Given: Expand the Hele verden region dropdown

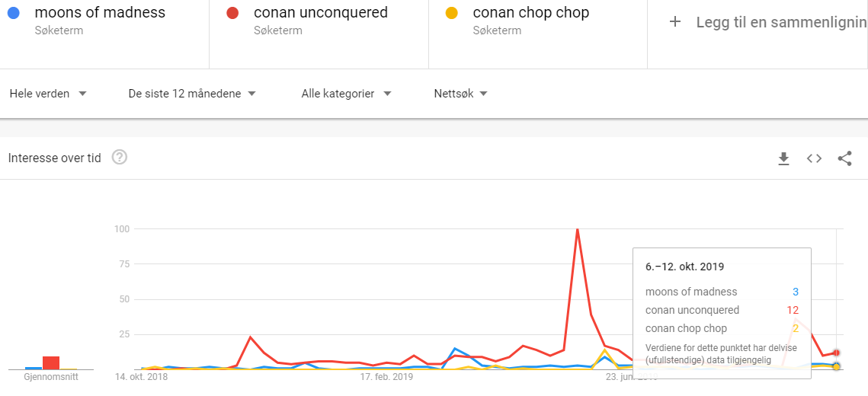Looking at the screenshot, I should coord(49,94).
